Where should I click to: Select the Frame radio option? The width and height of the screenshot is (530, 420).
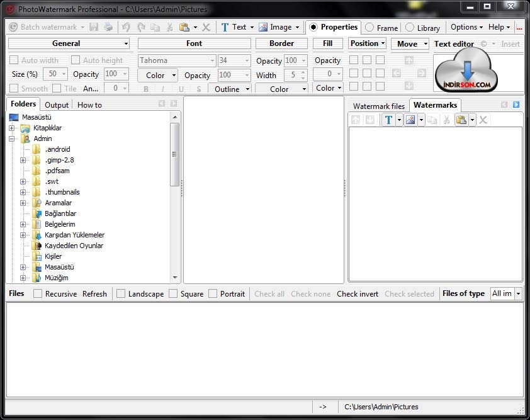click(369, 28)
